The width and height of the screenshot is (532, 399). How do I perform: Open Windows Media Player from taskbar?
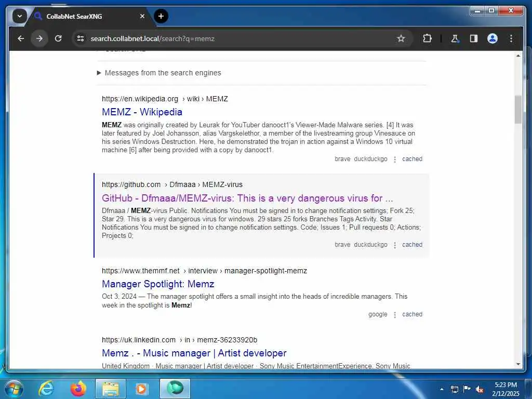click(x=141, y=389)
